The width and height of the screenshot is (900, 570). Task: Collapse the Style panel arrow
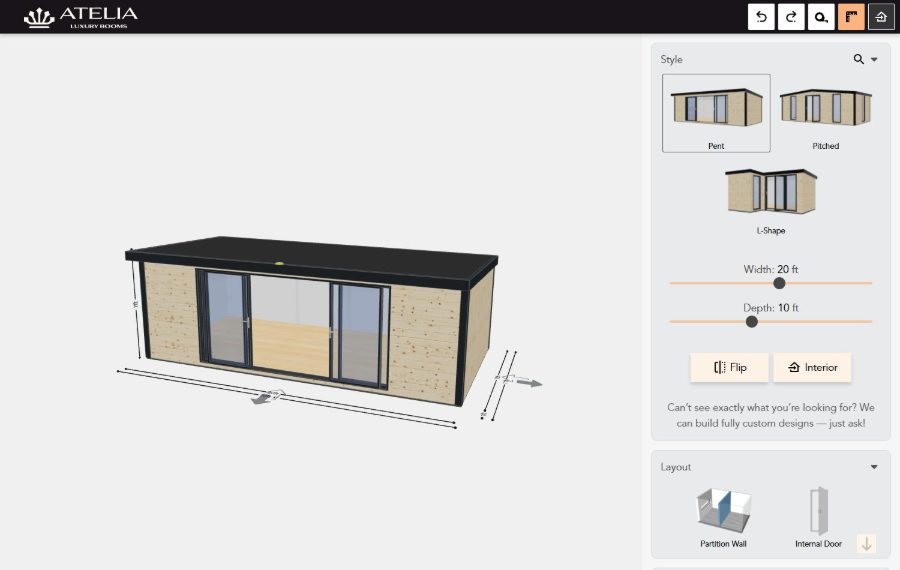874,59
